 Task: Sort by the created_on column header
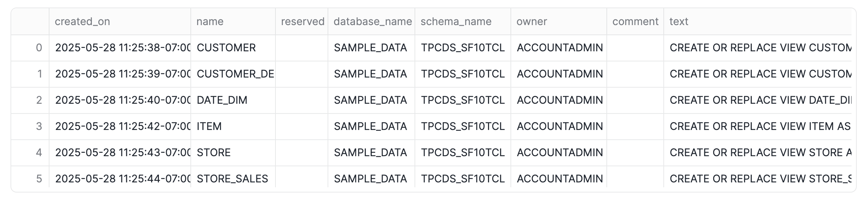click(x=120, y=22)
